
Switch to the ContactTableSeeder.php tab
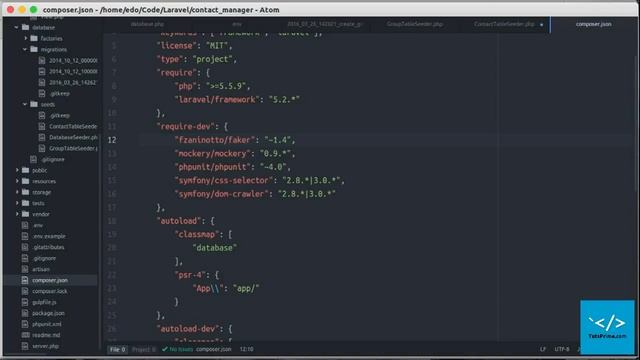click(504, 24)
